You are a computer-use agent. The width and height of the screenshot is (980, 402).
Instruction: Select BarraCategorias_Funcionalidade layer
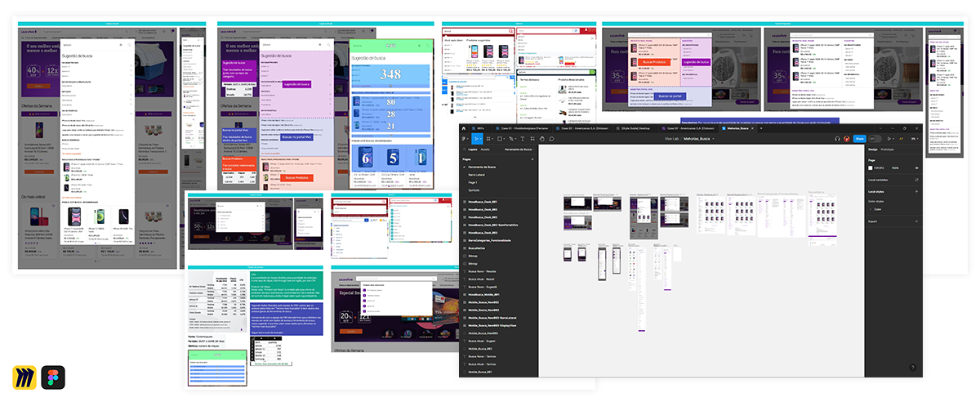click(489, 240)
